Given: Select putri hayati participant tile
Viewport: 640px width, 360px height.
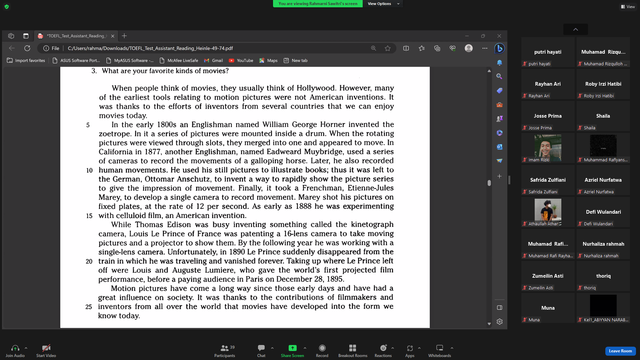Looking at the screenshot, I should point(548,52).
